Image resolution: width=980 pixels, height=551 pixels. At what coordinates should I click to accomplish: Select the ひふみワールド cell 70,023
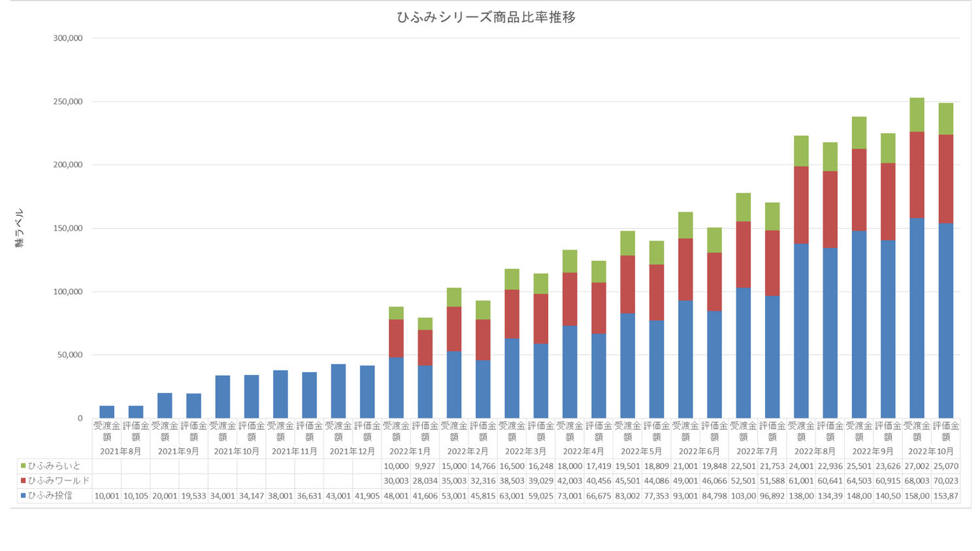tap(946, 481)
